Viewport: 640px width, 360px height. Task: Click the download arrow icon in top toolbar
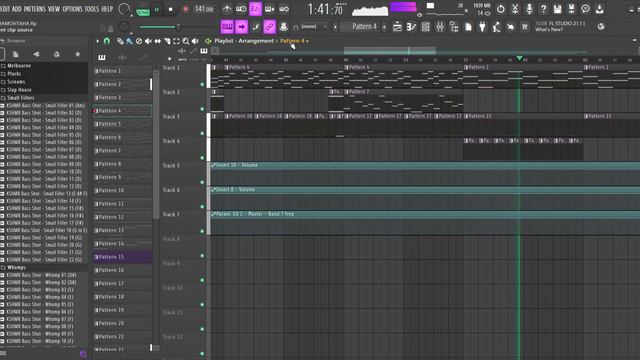point(599,9)
